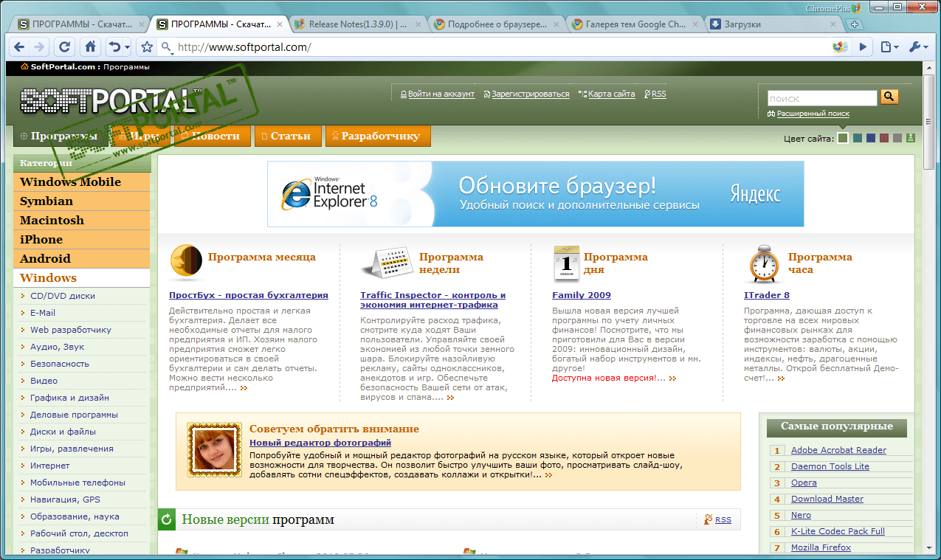Select the gray site color swatch
The width and height of the screenshot is (941, 560).
[897, 138]
